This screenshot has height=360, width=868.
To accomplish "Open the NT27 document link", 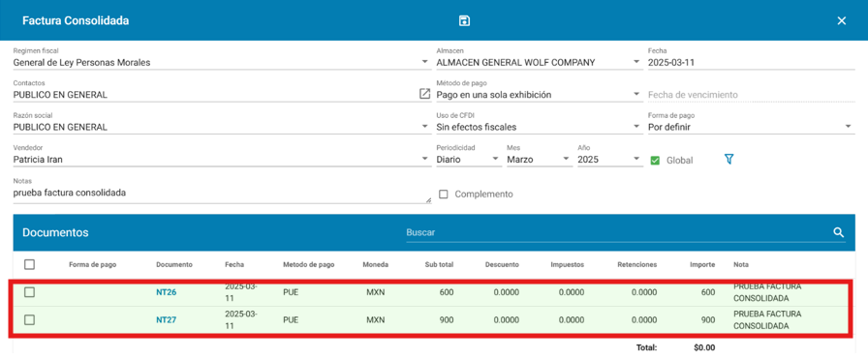I will pos(166,319).
